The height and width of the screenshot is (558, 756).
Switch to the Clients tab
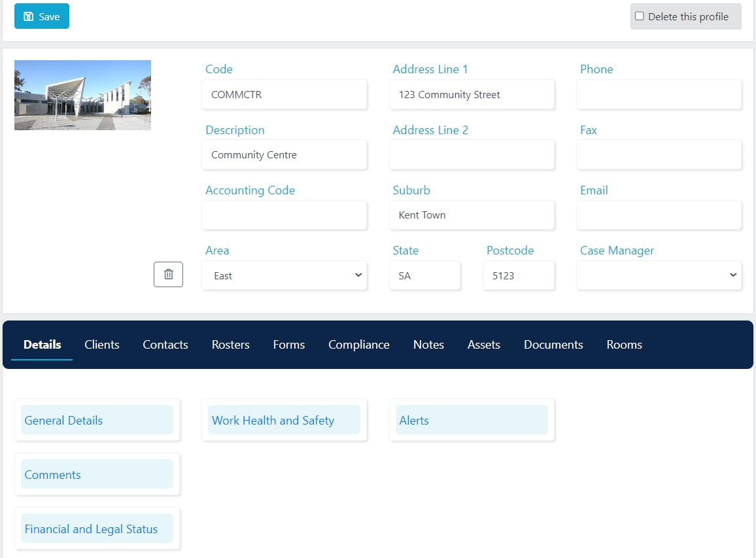[102, 345]
